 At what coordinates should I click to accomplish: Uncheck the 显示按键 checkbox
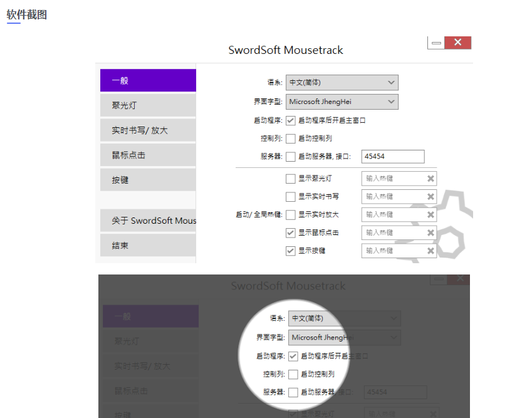point(290,251)
